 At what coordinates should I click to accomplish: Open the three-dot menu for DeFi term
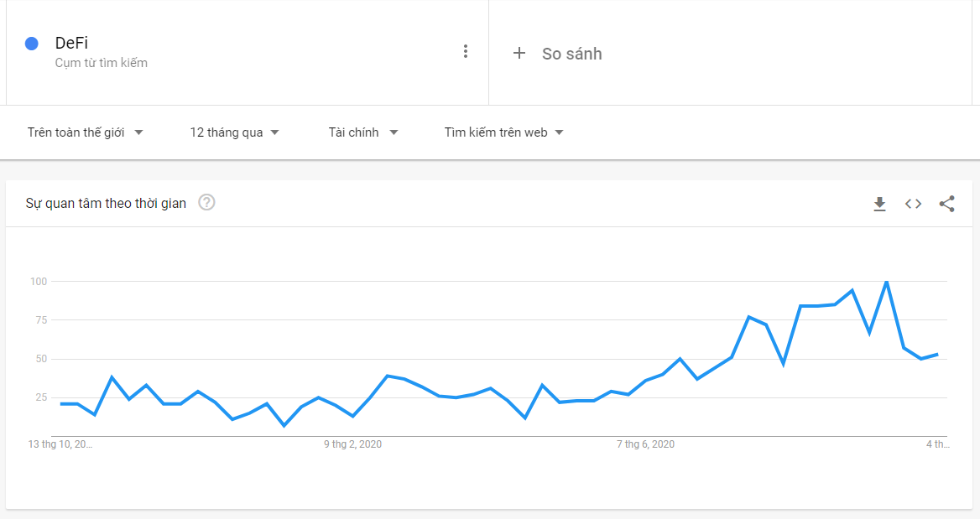[465, 51]
